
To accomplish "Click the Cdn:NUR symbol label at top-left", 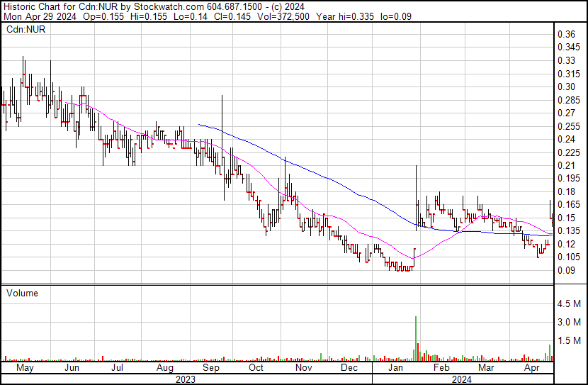I will 22,29.
